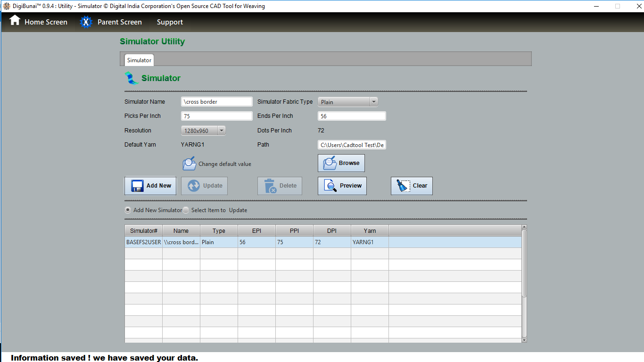The image size is (644, 362).
Task: Select the BASEFS2USER row in table
Action: click(x=143, y=242)
